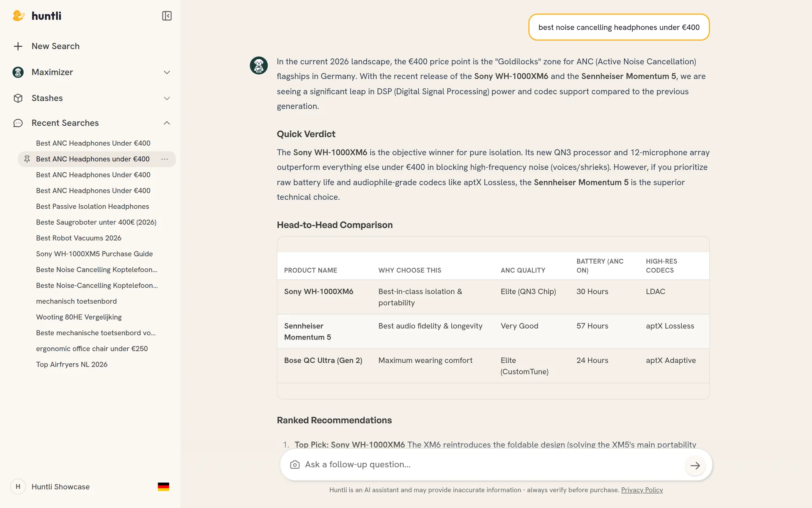Open recent search Beste Saugroboter unter 400€ (2026)
This screenshot has height=508, width=812.
point(96,222)
